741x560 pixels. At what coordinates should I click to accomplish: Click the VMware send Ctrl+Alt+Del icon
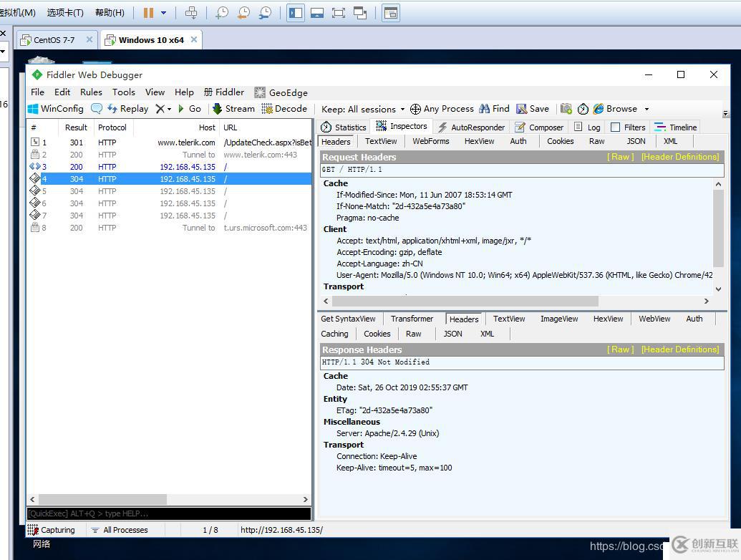[x=191, y=13]
